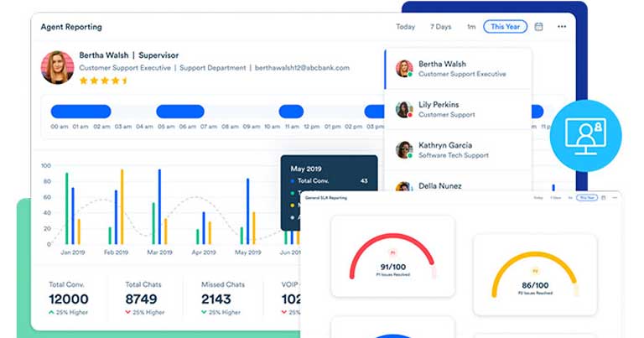Click Bertha Walsh's large profile photo
Viewport: 644px width, 338px height.
[57, 67]
